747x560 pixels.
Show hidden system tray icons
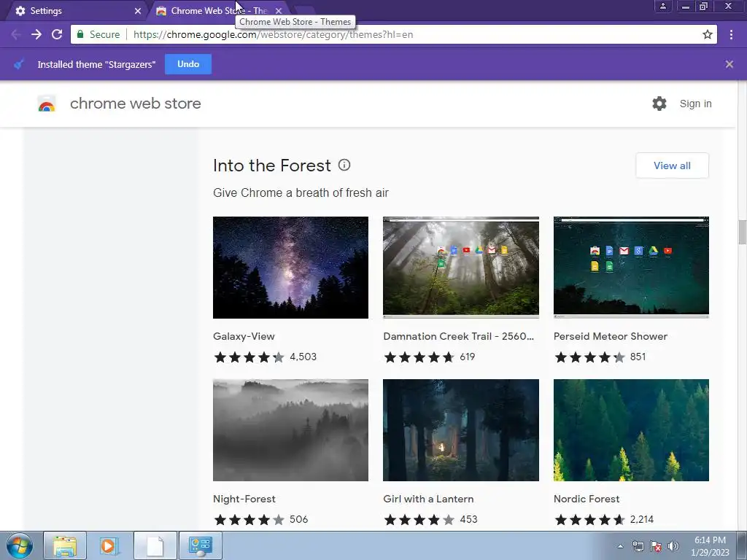click(620, 546)
